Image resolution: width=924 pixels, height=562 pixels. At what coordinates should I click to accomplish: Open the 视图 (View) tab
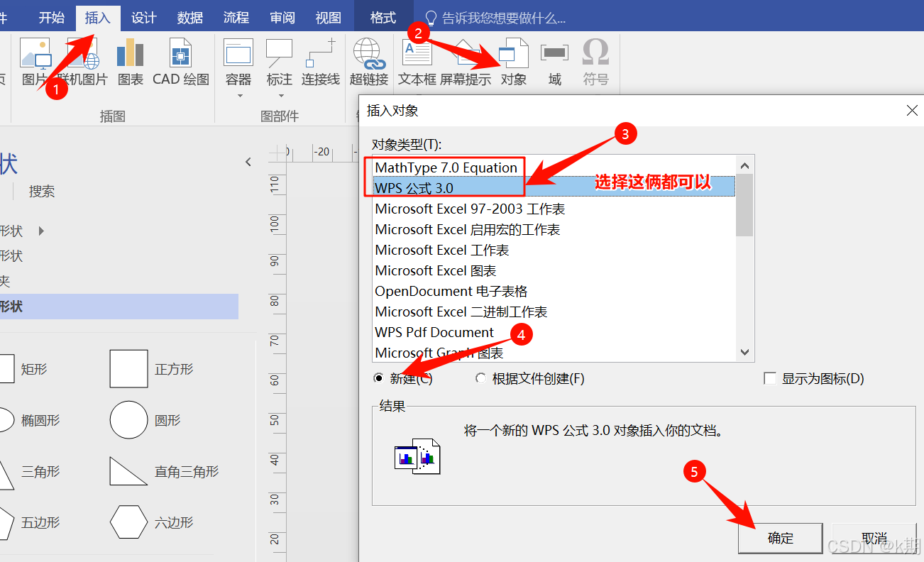pyautogui.click(x=328, y=18)
